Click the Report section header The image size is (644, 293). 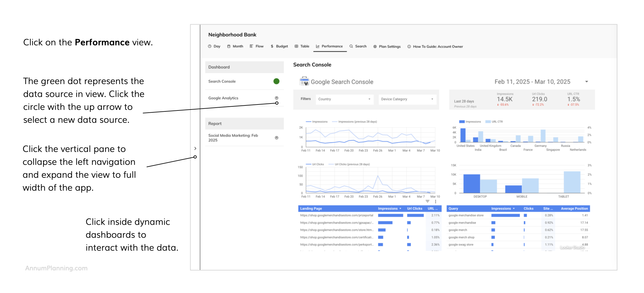244,124
